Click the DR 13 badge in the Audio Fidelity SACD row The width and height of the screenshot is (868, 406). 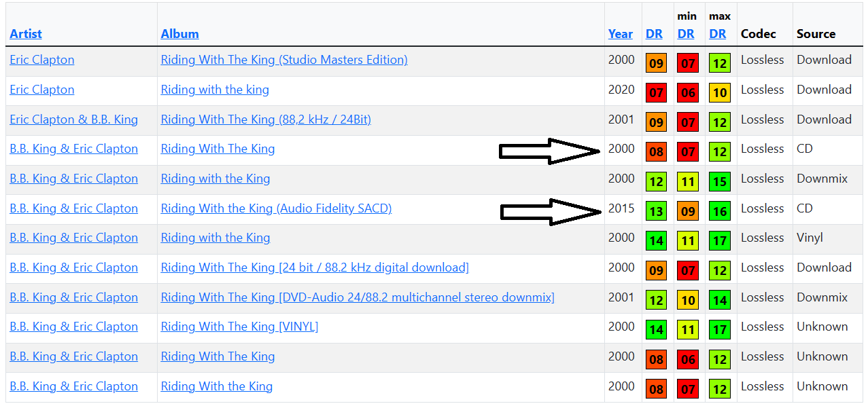[657, 211]
